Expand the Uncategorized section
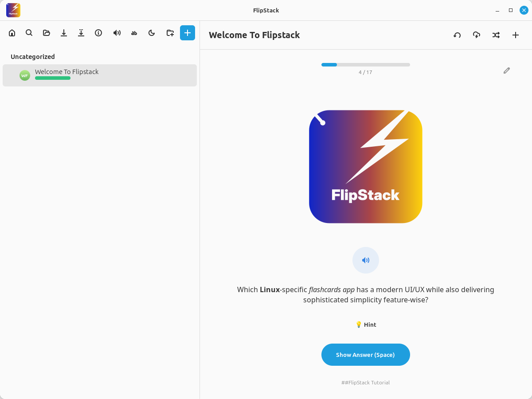 (x=32, y=56)
